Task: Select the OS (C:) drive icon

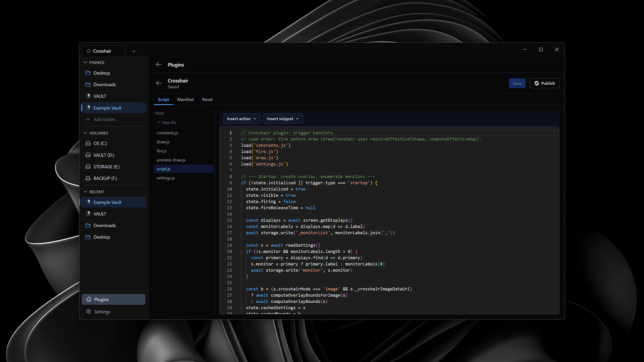Action: pos(88,143)
